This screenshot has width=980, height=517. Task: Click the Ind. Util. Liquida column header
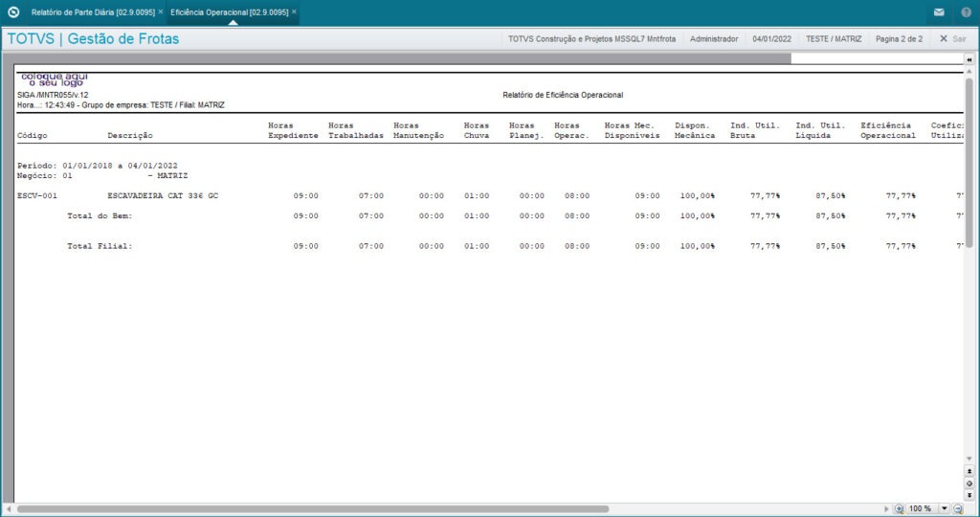820,130
